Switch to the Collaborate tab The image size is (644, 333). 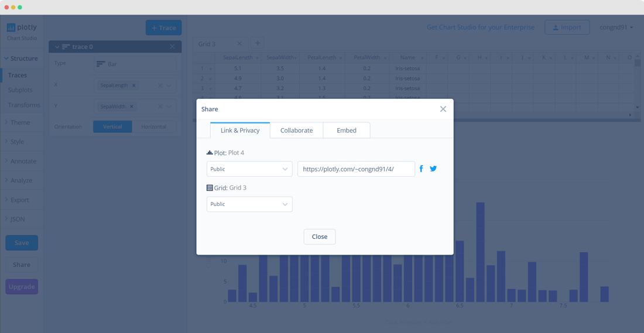297,131
